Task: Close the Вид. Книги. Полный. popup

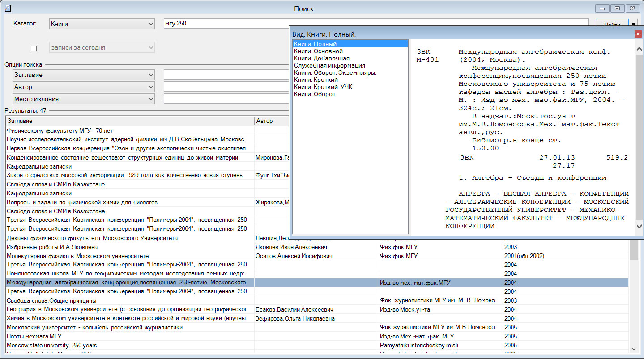Action: pyautogui.click(x=638, y=34)
